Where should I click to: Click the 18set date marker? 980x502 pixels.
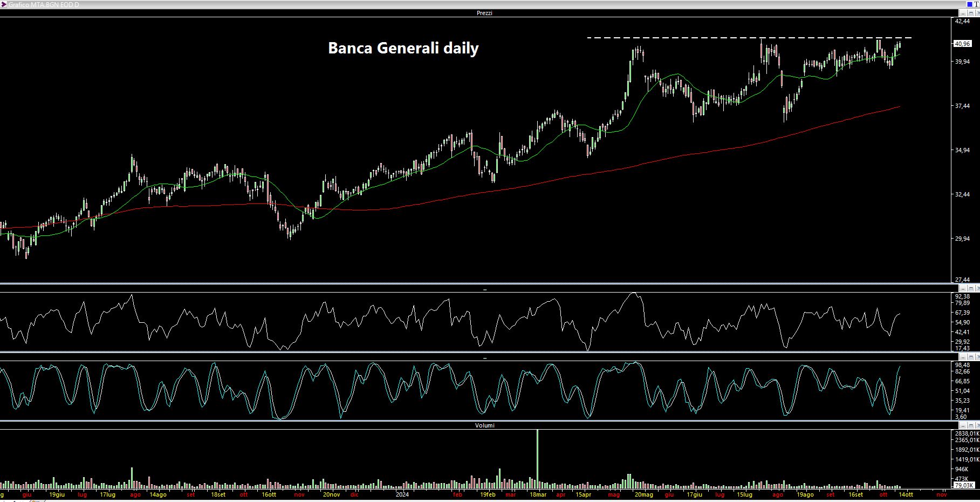218,494
